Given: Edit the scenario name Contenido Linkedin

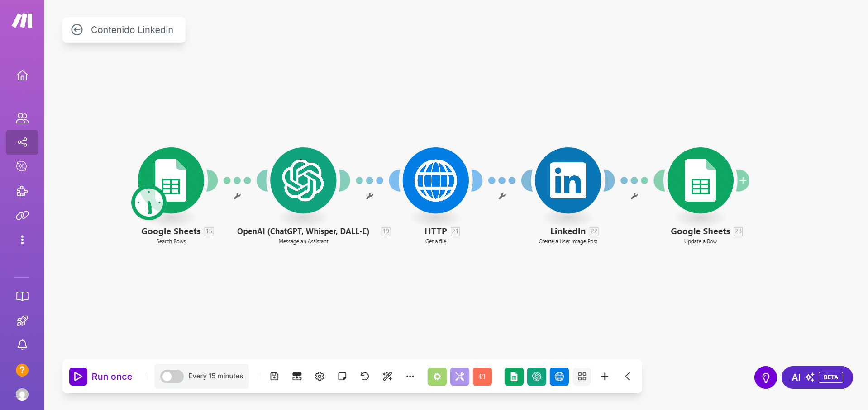Looking at the screenshot, I should coord(132,30).
